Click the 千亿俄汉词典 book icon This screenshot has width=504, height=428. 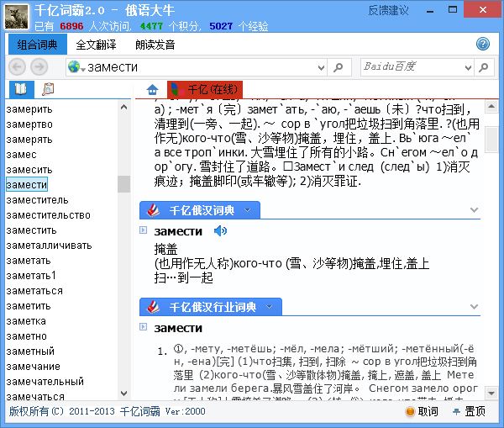(x=154, y=210)
